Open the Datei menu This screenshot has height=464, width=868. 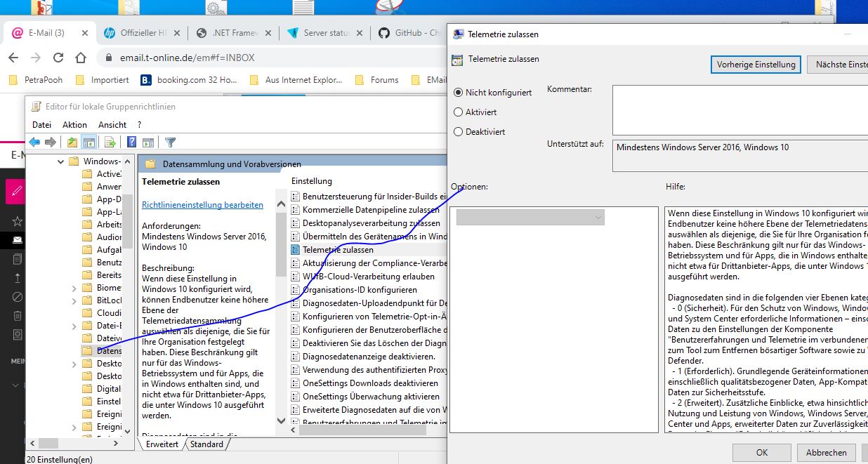(x=41, y=124)
